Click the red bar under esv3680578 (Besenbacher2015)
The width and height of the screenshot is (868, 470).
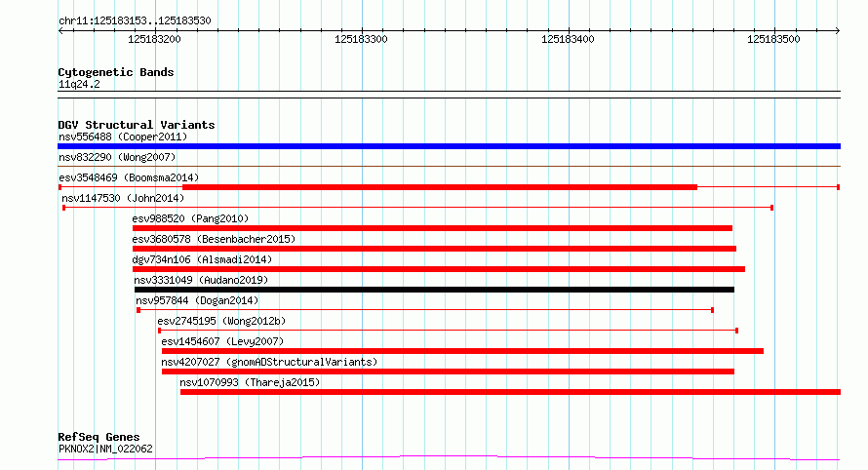pos(435,249)
